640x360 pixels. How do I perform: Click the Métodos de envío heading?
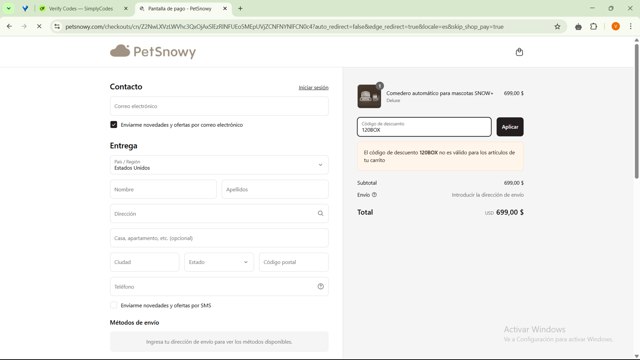click(x=134, y=322)
